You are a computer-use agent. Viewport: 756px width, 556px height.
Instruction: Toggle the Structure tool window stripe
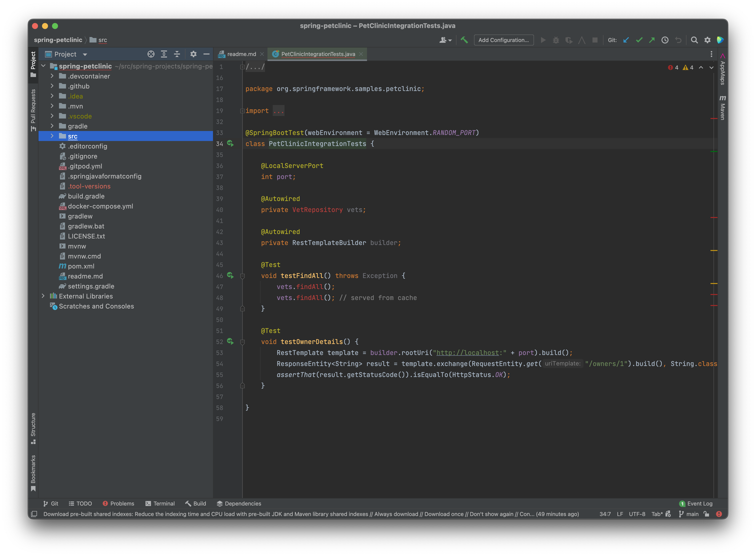point(33,427)
